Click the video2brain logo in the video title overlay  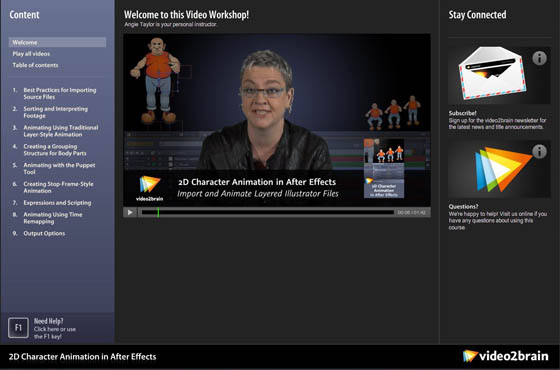pyautogui.click(x=150, y=188)
